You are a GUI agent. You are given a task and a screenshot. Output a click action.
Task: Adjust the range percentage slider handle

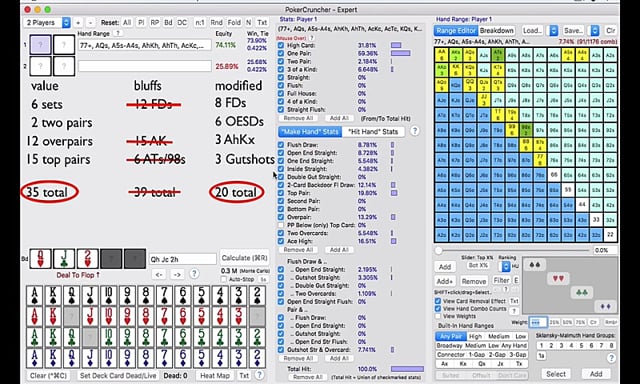point(438,250)
